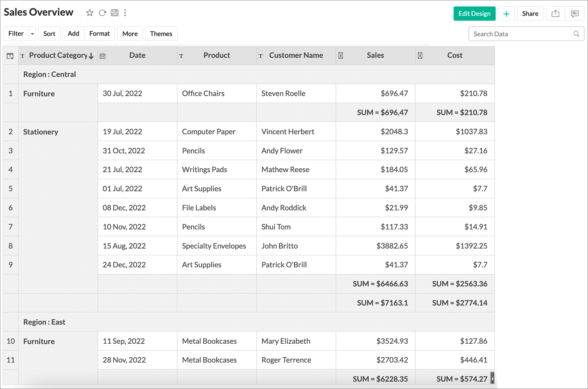Screen dimensions: 588x389
Task: Click the refresh icon beside the title
Action: click(x=103, y=13)
